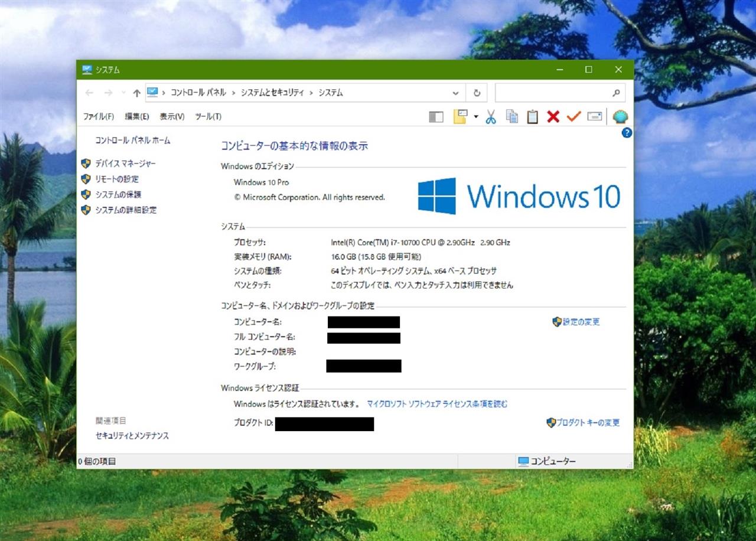Open システムの詳細設定

126,210
